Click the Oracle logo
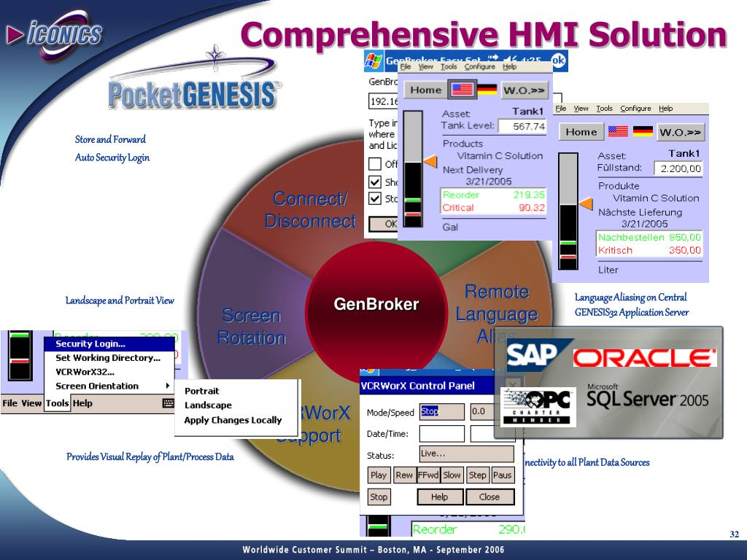Image resolution: width=747 pixels, height=560 pixels. click(645, 358)
